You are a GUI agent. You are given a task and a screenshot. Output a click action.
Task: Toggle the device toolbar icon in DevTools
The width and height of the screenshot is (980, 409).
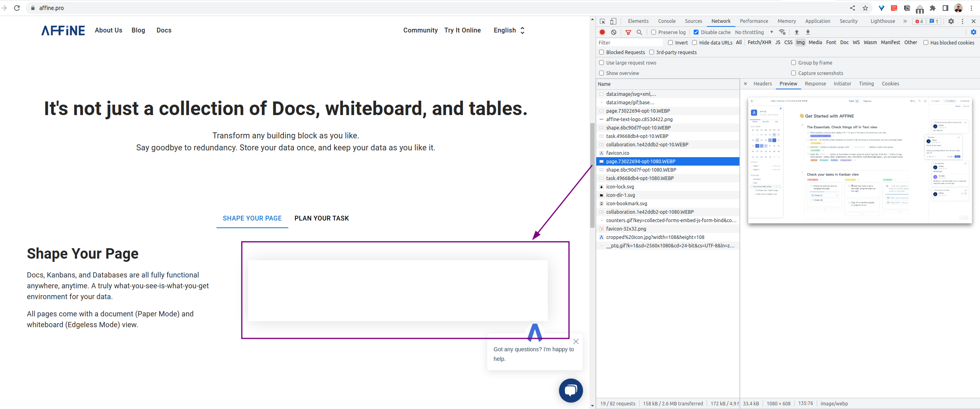(613, 21)
